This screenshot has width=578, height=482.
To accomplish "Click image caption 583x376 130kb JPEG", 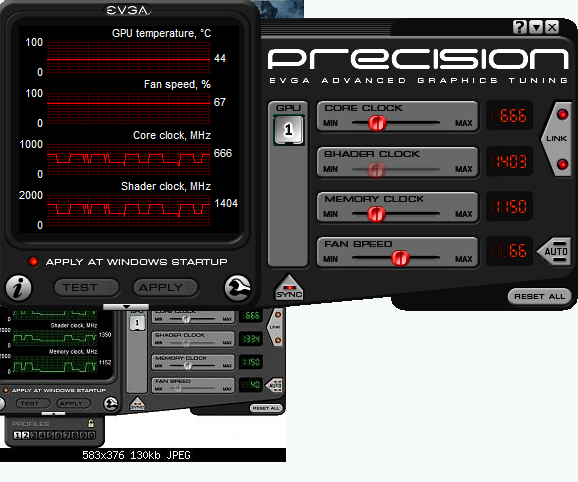I will coord(136,455).
